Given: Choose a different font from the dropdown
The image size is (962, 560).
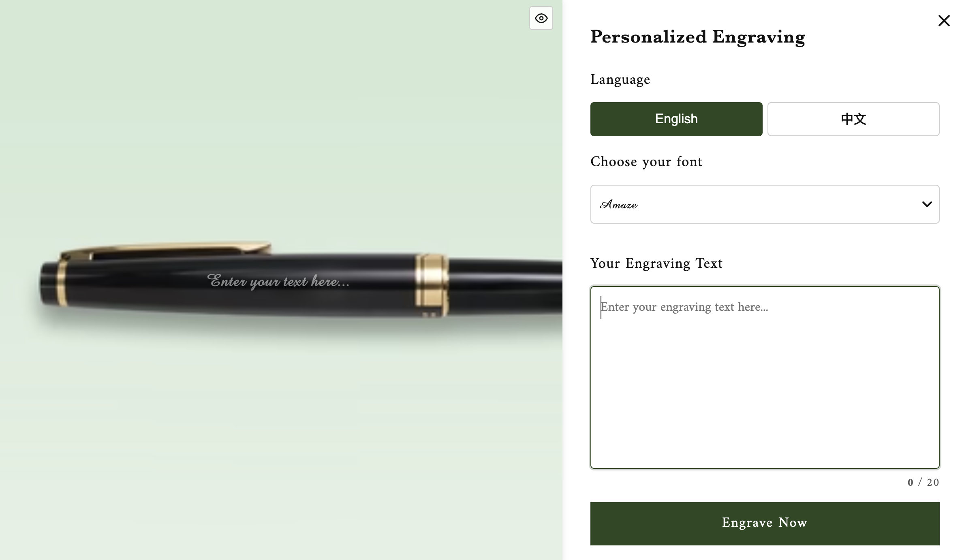Looking at the screenshot, I should tap(764, 204).
